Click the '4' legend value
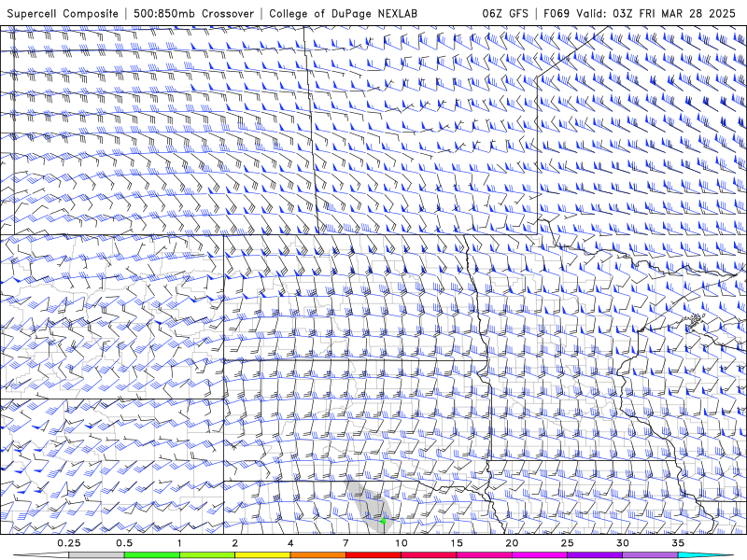Viewport: 747px width, 560px height. pyautogui.click(x=290, y=543)
